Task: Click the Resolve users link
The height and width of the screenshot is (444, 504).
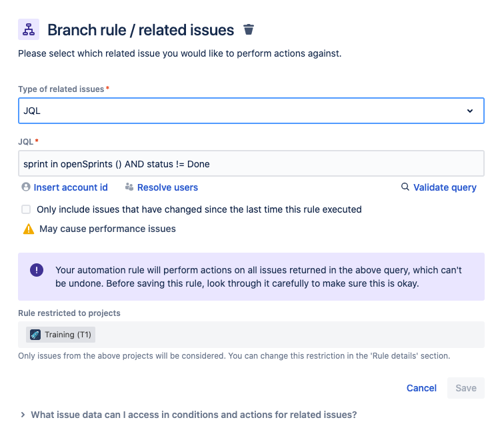Action: (167, 187)
